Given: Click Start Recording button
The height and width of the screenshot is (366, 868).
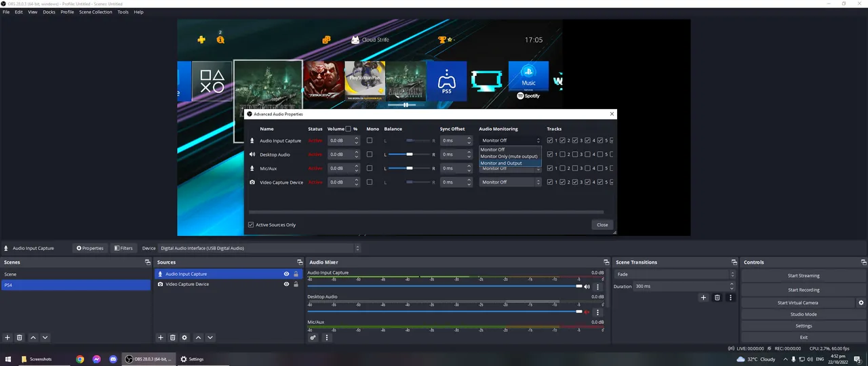Looking at the screenshot, I should [803, 290].
